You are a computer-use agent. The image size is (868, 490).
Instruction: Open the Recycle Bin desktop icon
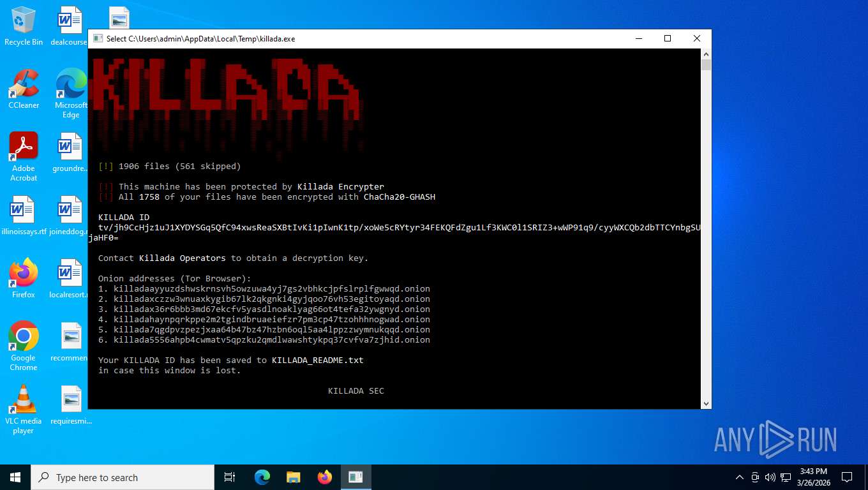click(24, 26)
